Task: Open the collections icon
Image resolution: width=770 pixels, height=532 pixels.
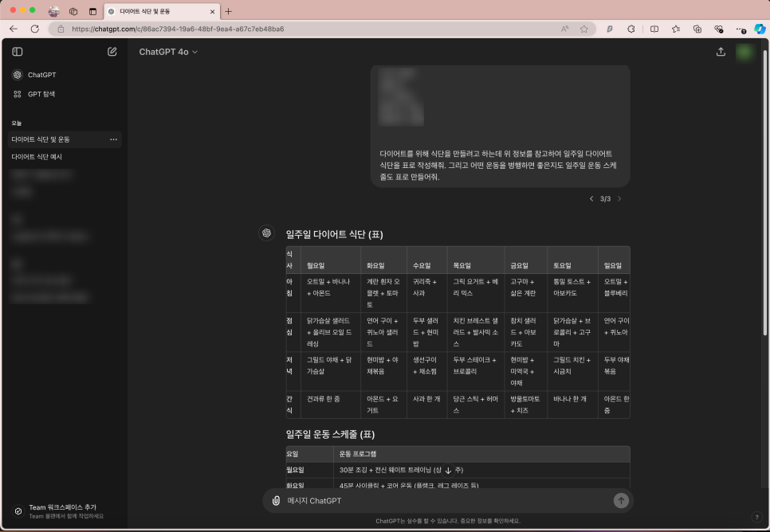Action: 697,29
